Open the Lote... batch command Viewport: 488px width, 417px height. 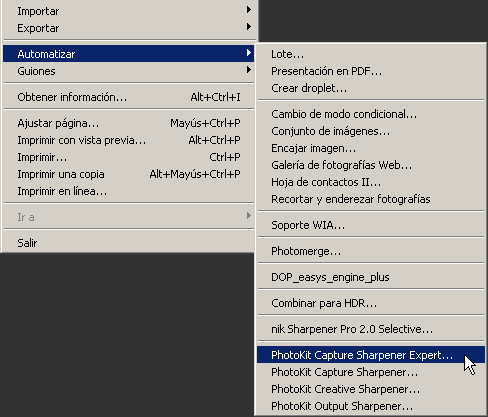pyautogui.click(x=371, y=54)
